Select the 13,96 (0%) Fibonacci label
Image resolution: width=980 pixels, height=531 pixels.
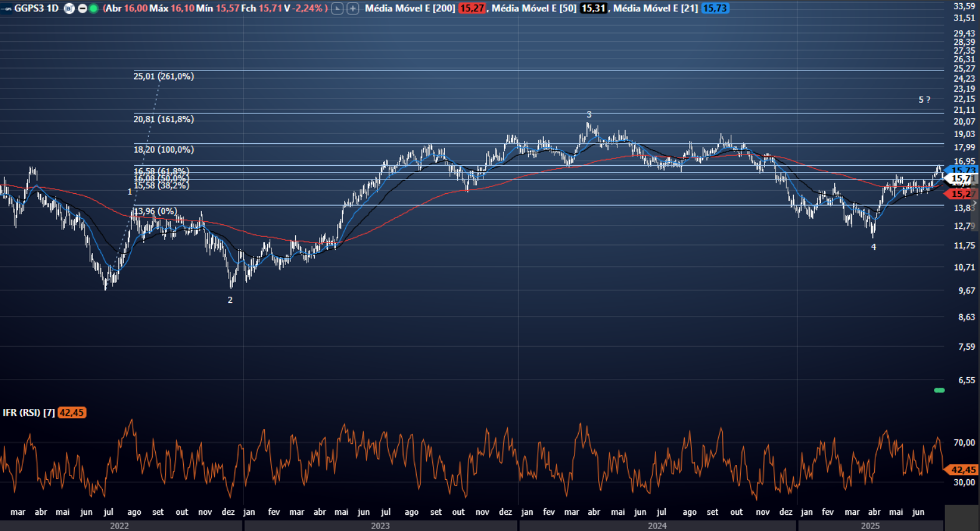pyautogui.click(x=155, y=211)
